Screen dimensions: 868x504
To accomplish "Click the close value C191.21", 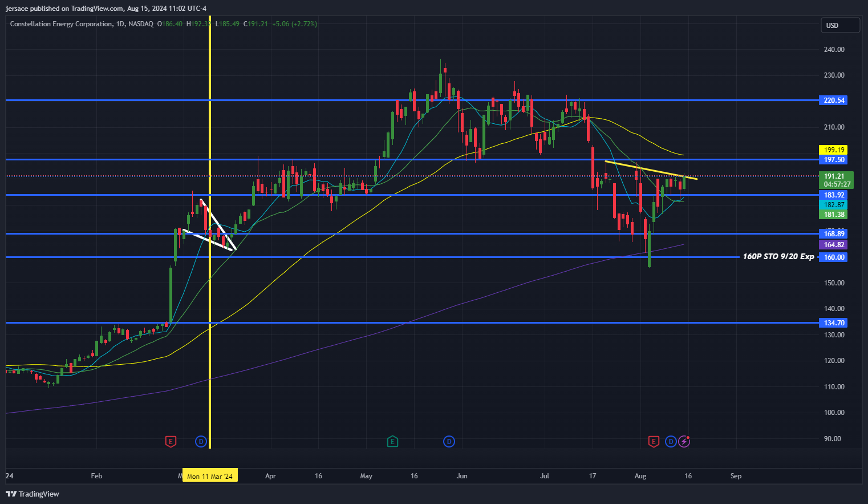I will (x=255, y=24).
